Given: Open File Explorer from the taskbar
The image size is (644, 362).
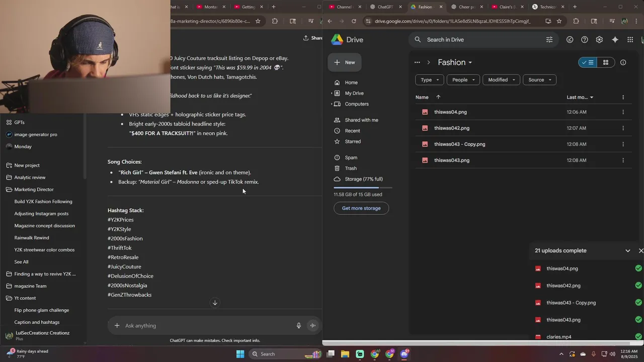Looking at the screenshot, I should coord(345,354).
